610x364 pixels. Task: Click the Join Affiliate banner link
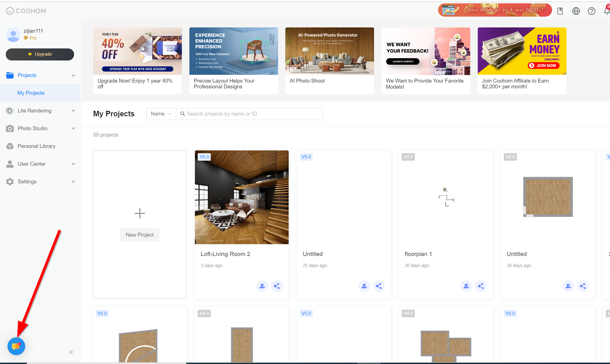point(495,10)
